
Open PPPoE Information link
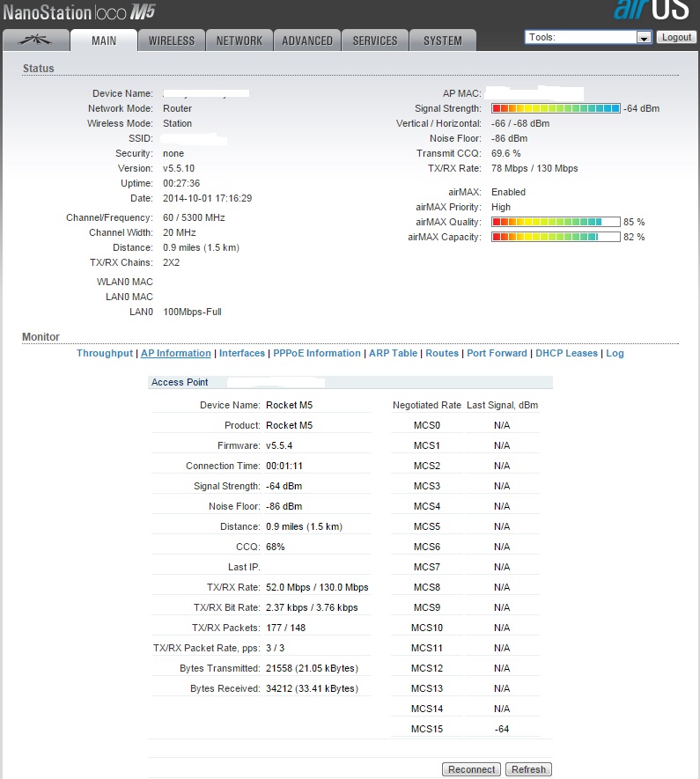317,353
